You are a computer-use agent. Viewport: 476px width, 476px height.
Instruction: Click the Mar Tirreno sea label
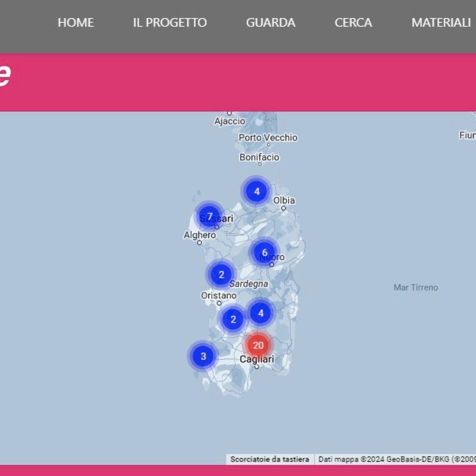coord(416,287)
